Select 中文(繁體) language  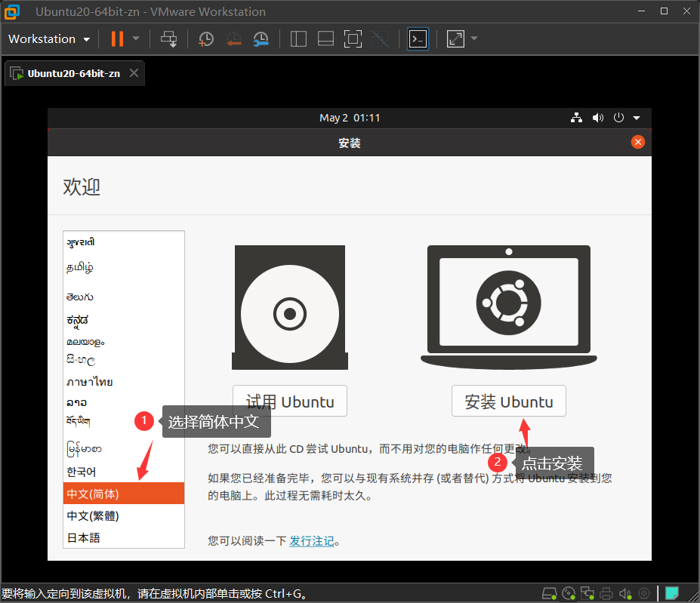coord(124,515)
